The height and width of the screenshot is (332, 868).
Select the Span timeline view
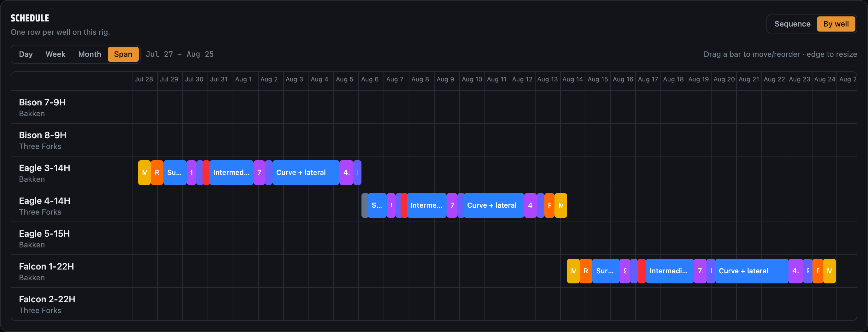(x=123, y=54)
